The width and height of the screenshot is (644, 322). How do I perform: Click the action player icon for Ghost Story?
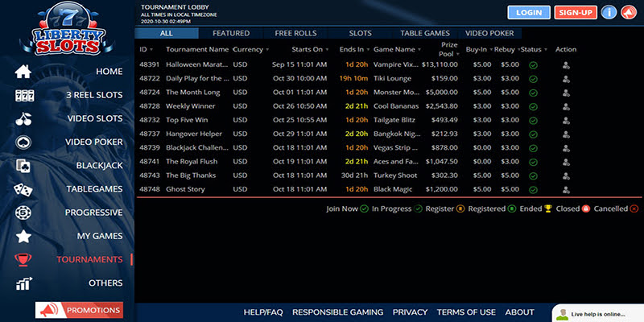point(566,190)
